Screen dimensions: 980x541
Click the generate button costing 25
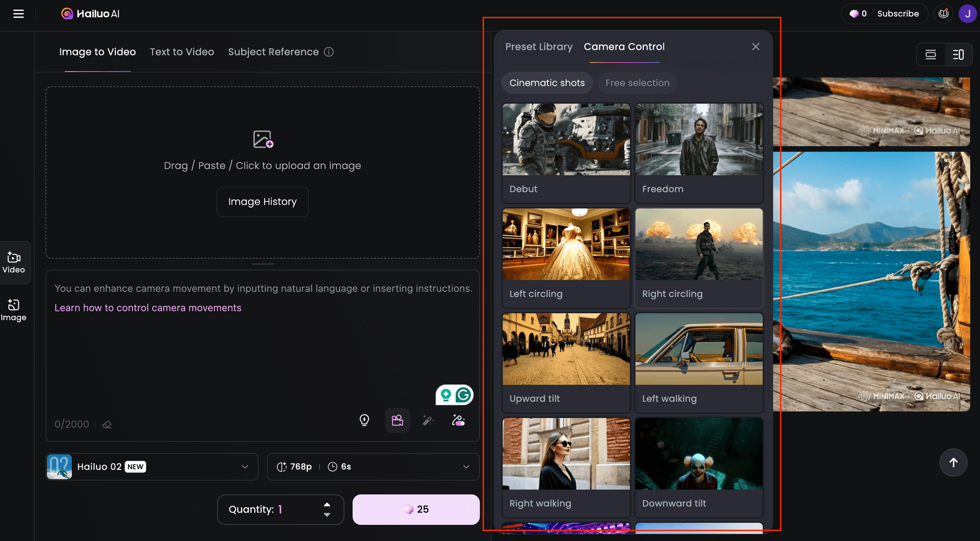pyautogui.click(x=416, y=509)
